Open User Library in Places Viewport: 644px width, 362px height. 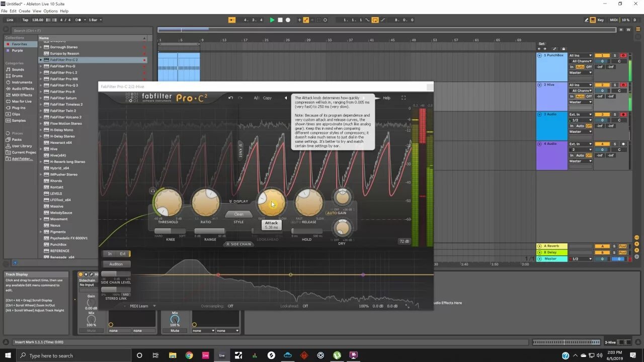pyautogui.click(x=22, y=146)
